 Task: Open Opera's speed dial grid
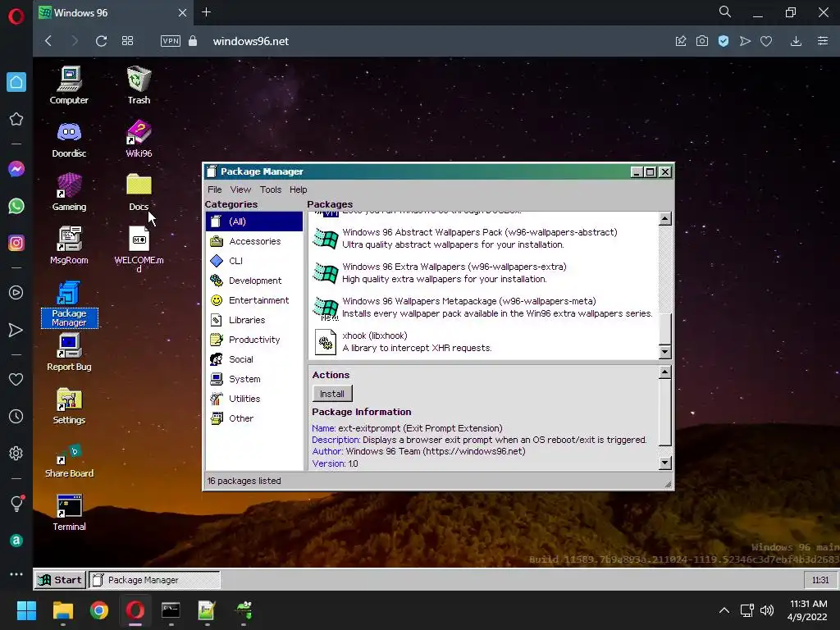click(x=127, y=41)
